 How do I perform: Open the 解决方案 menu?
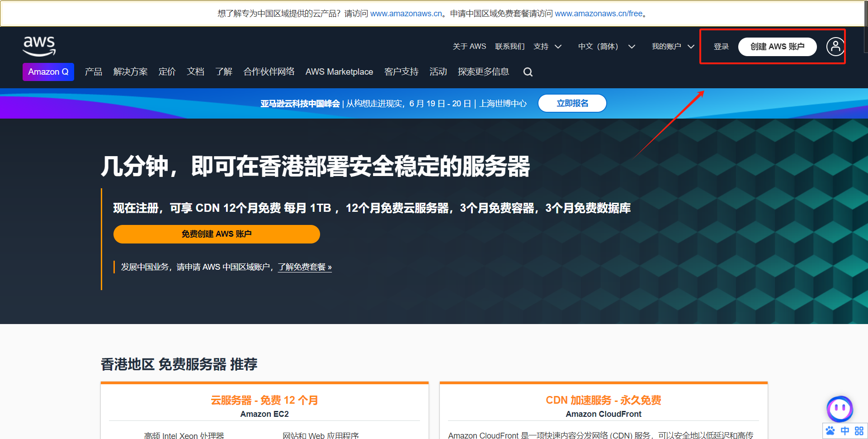coord(130,72)
